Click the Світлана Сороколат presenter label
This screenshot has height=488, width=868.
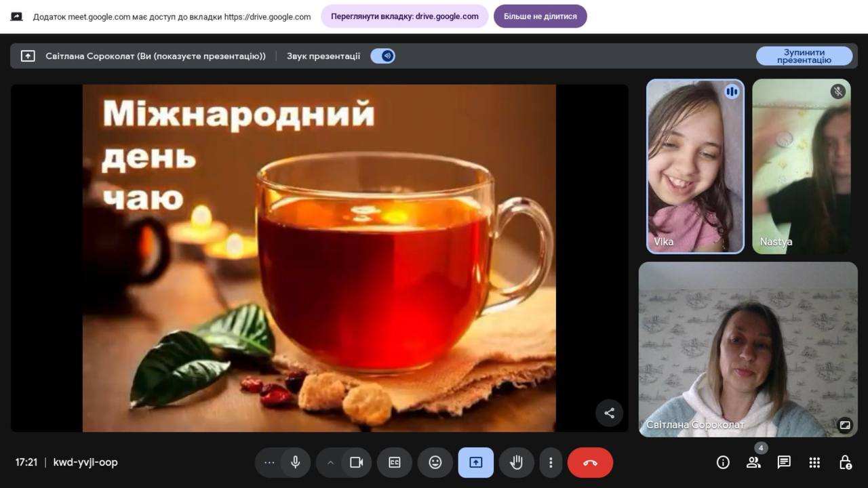(x=155, y=56)
